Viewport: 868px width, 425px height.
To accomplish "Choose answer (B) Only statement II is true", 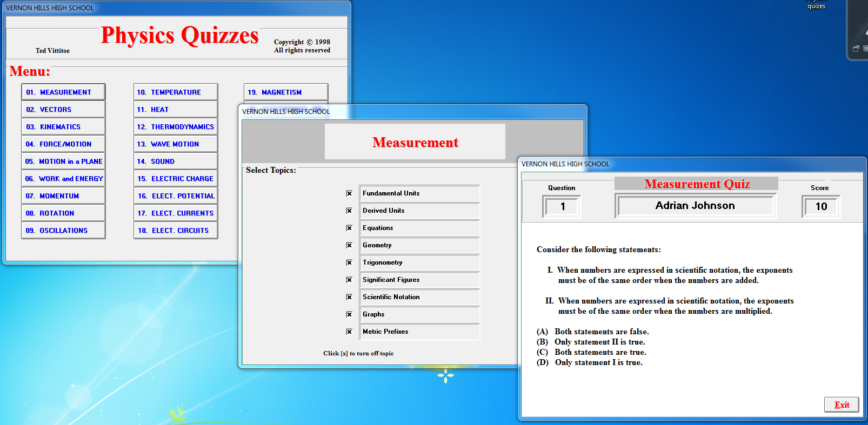I will [591, 342].
